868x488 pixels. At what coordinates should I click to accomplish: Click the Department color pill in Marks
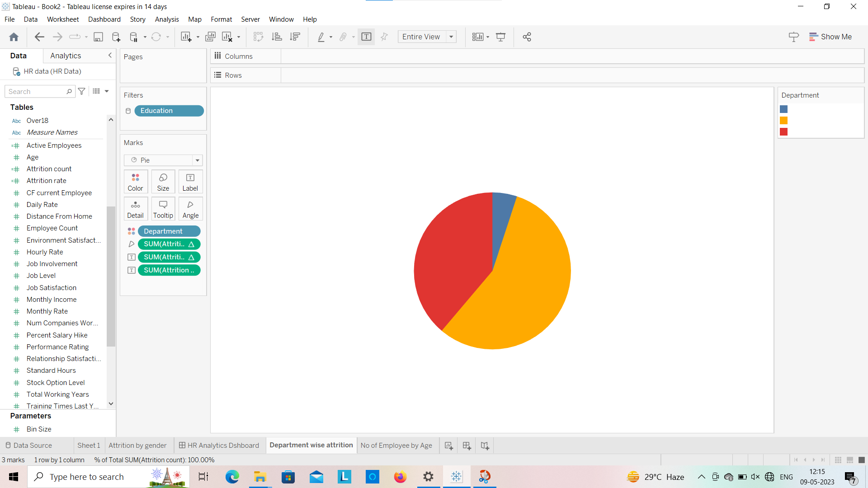point(169,231)
